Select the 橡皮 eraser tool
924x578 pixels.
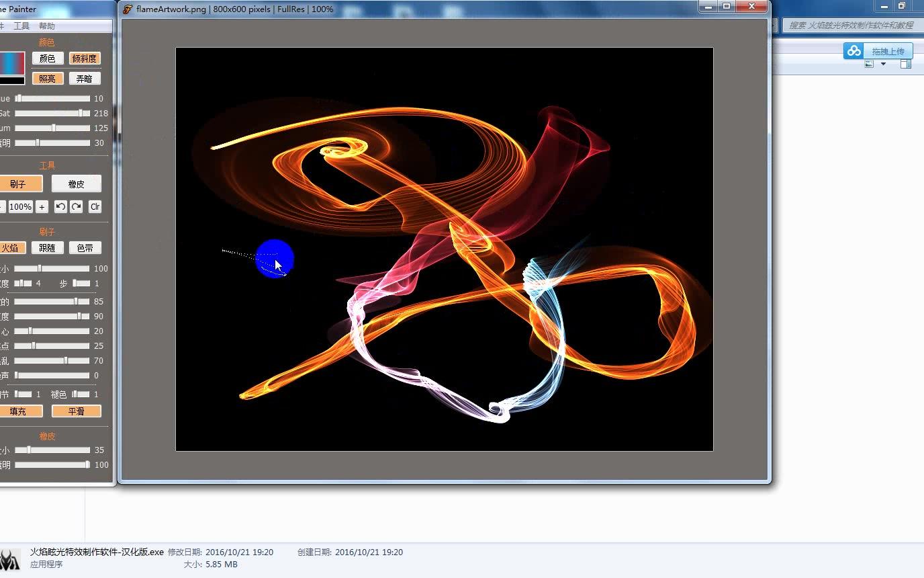(x=77, y=183)
